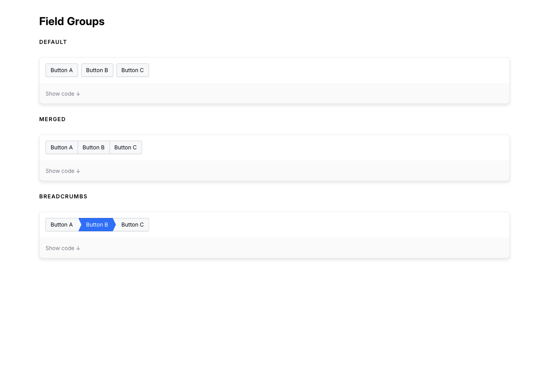Click Button B in the Default group
The height and width of the screenshot is (392, 549).
point(97,70)
